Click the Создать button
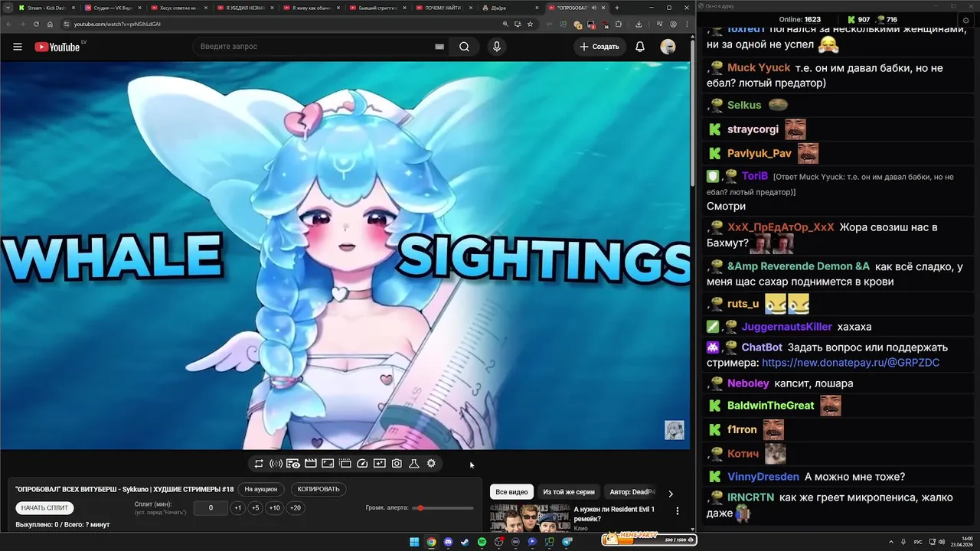Image resolution: width=980 pixels, height=551 pixels. pos(599,47)
